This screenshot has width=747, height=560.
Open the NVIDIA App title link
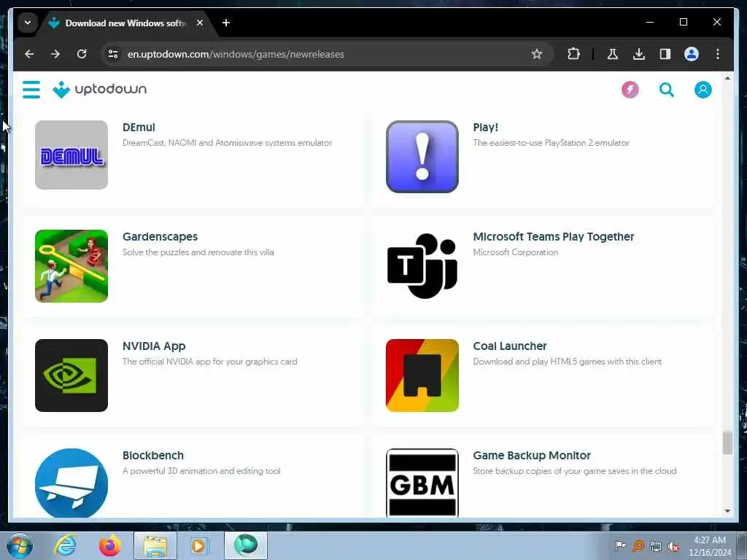point(154,346)
